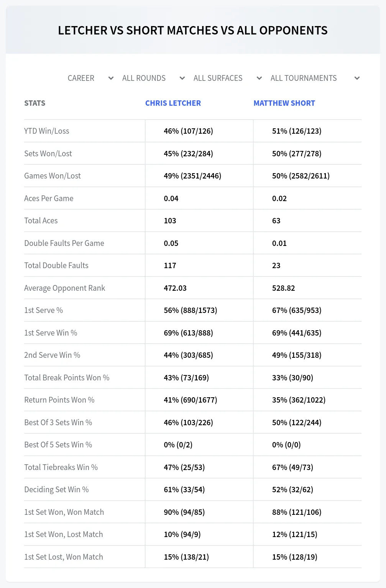
Task: Click the 46% (103/226) value
Action: [x=188, y=423]
